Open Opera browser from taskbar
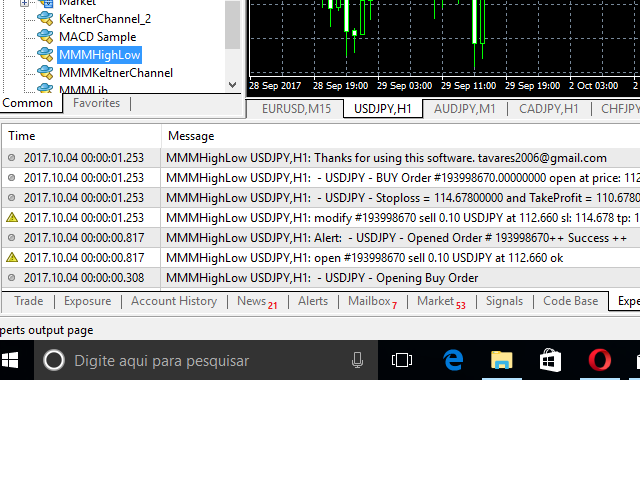640x480 pixels. (600, 360)
